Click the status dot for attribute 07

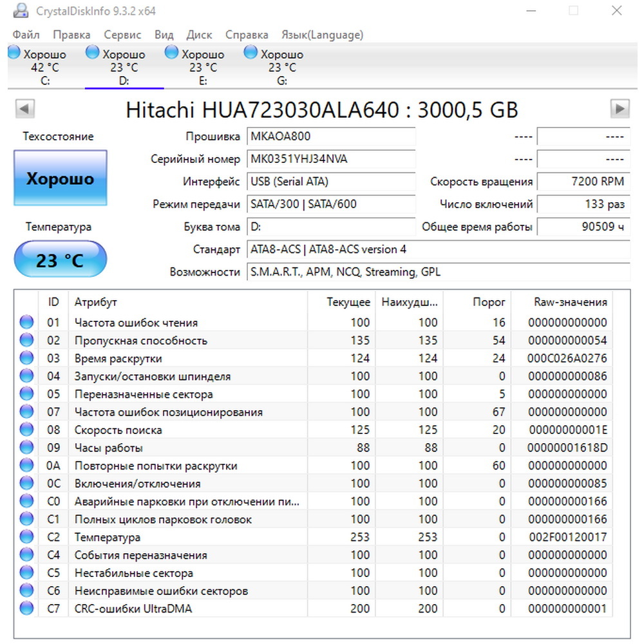(26, 412)
